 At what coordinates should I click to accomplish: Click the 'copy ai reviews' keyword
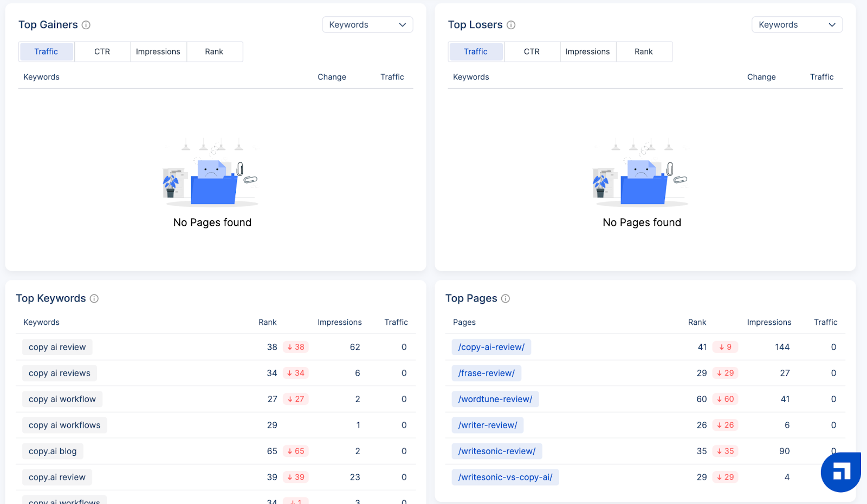click(x=60, y=373)
